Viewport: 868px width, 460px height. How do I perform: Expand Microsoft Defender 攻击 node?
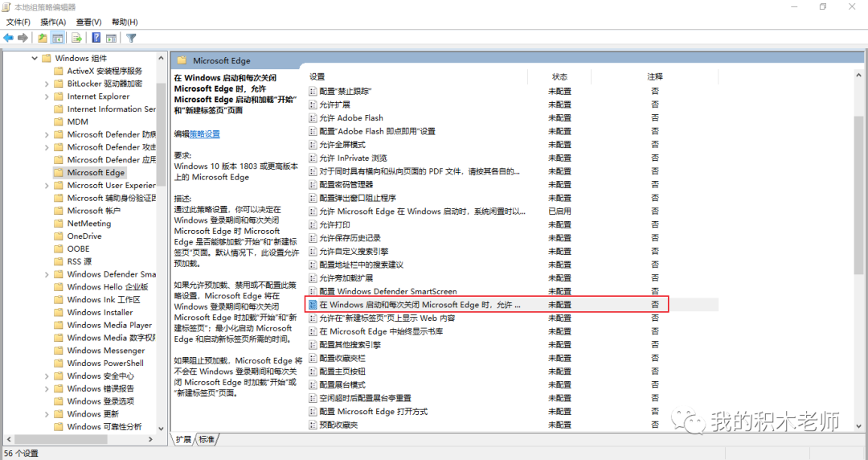47,147
